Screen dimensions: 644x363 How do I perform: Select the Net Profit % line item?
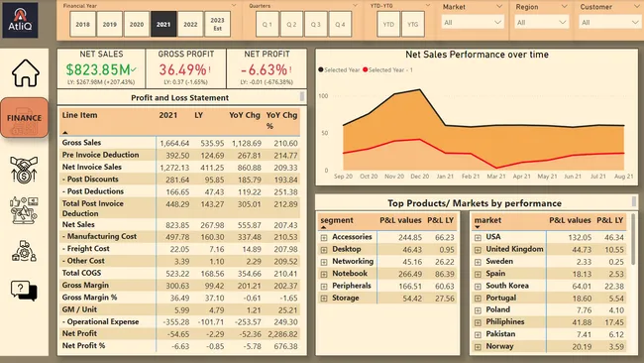tap(83, 346)
